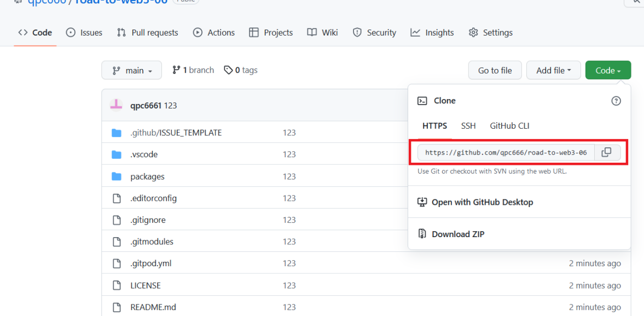
Task: Open the main branch dropdown
Action: (x=132, y=70)
